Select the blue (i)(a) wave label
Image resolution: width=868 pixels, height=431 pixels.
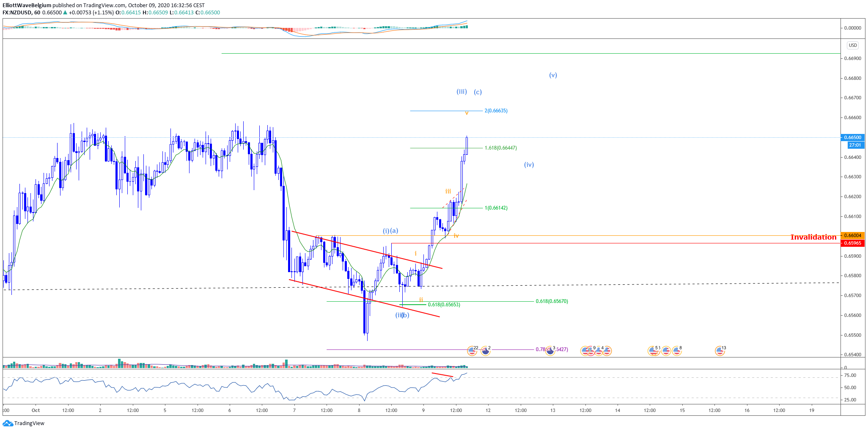[390, 231]
